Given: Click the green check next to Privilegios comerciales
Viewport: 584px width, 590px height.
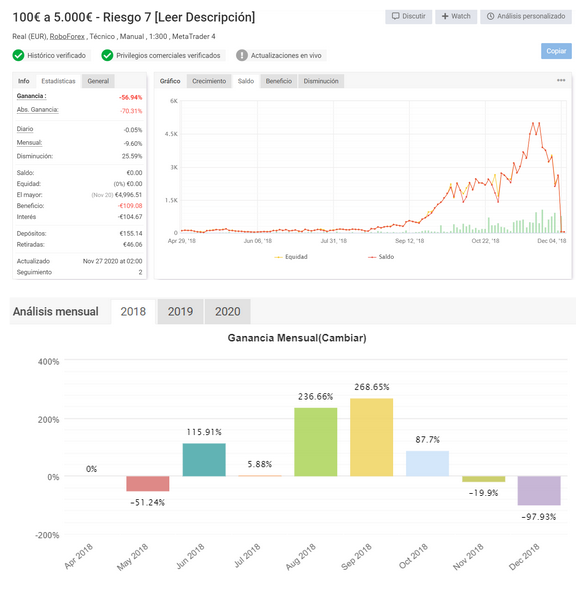Looking at the screenshot, I should click(x=107, y=55).
